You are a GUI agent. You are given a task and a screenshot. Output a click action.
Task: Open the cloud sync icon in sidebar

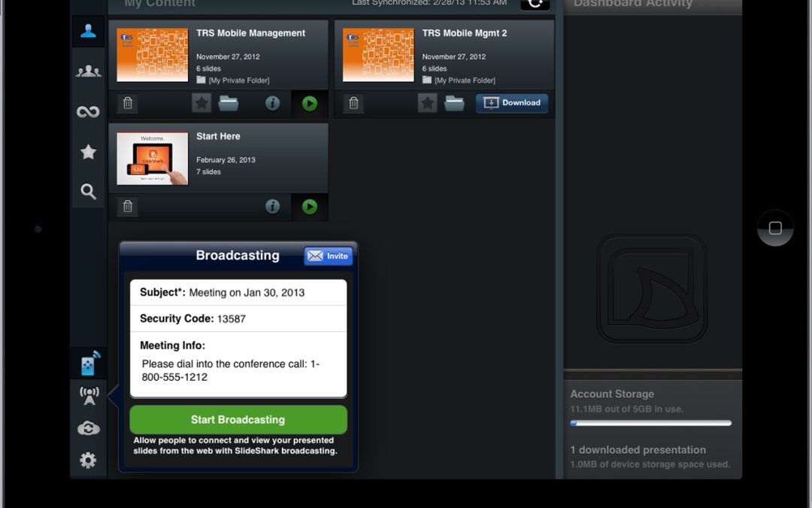pyautogui.click(x=89, y=429)
